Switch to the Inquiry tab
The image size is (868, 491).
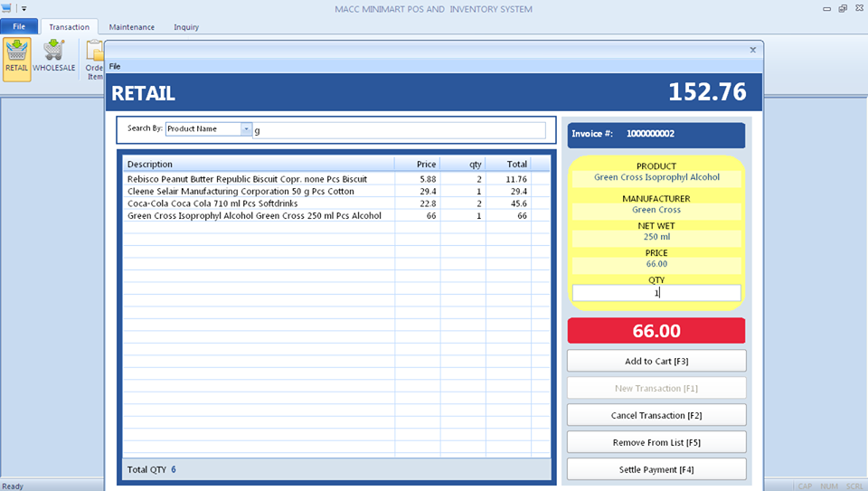point(186,26)
